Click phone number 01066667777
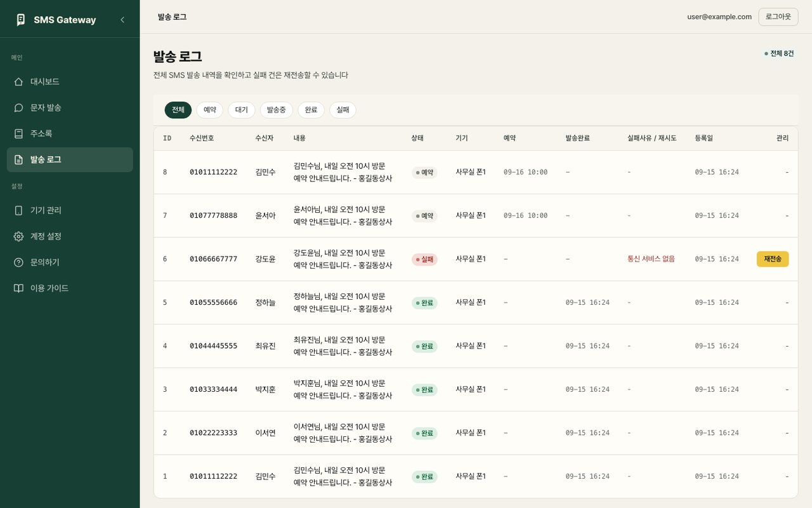This screenshot has height=508, width=812. [x=214, y=259]
